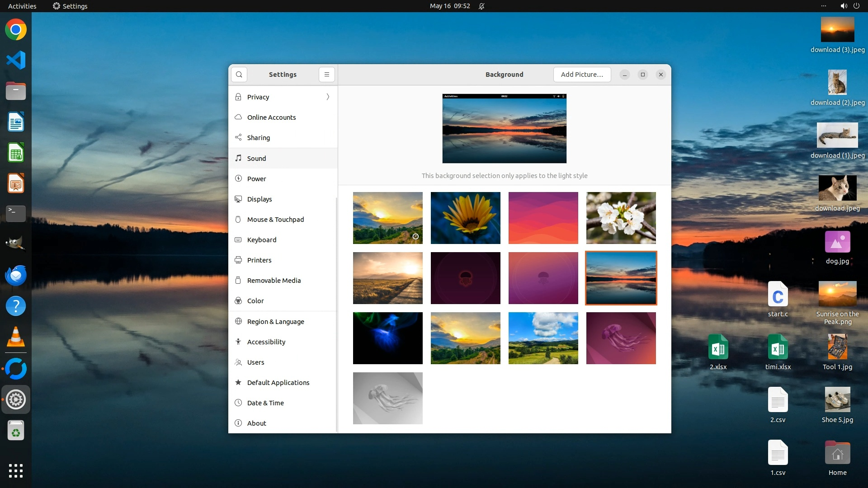Select the gray jellyfish wallpaper
This screenshot has width=868, height=488.
(387, 398)
